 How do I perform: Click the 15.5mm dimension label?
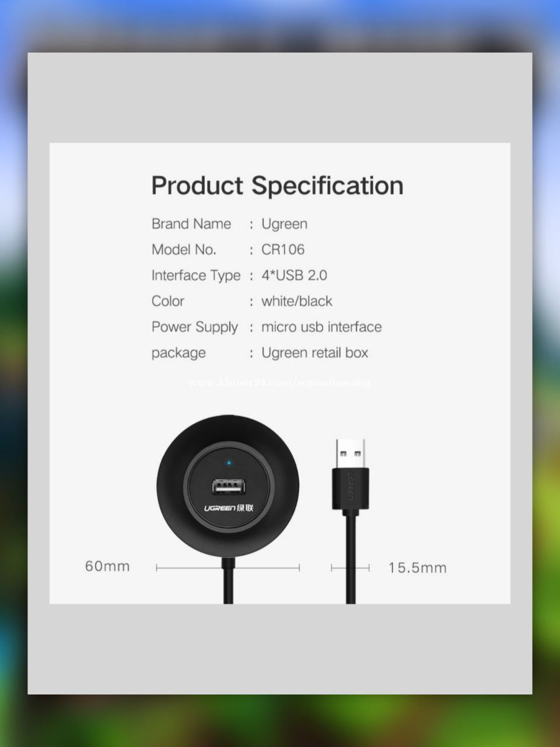point(418,567)
